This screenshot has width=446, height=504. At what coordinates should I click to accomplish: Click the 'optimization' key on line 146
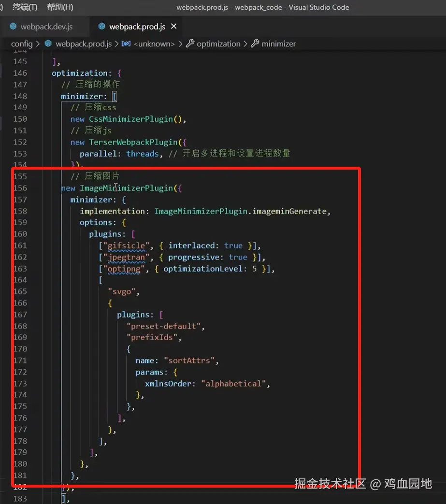(x=79, y=73)
